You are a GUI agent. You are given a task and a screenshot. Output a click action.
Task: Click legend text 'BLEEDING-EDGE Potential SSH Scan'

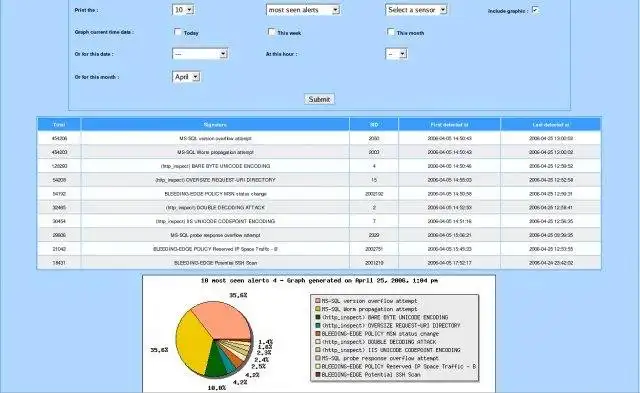pyautogui.click(x=371, y=374)
